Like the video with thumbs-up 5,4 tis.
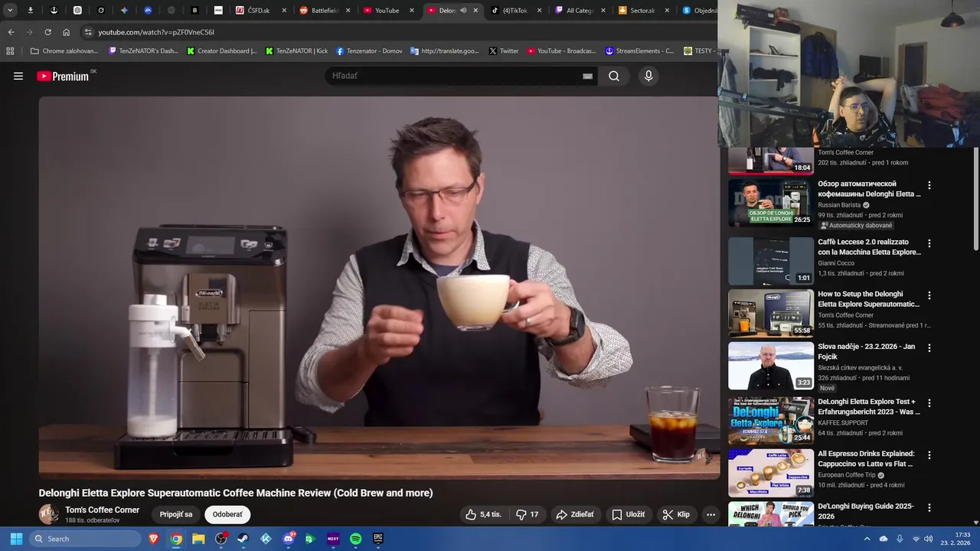This screenshot has height=551, width=980. tap(483, 514)
